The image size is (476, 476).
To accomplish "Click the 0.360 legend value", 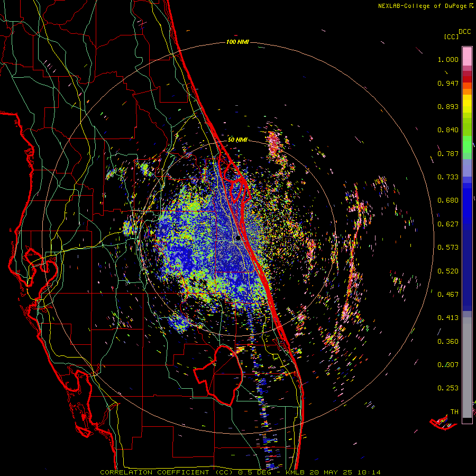I will click(448, 342).
